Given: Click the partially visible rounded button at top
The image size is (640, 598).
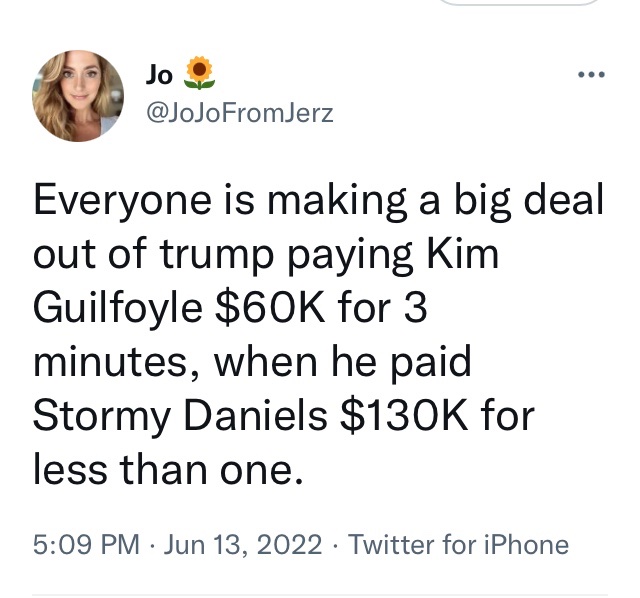Looking at the screenshot, I should [x=520, y=4].
